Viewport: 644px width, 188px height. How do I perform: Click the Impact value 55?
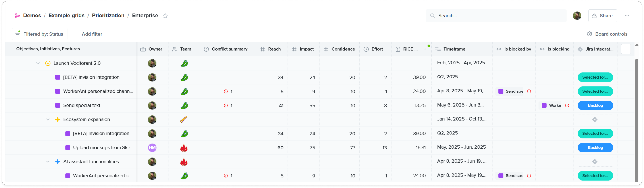[x=312, y=105]
